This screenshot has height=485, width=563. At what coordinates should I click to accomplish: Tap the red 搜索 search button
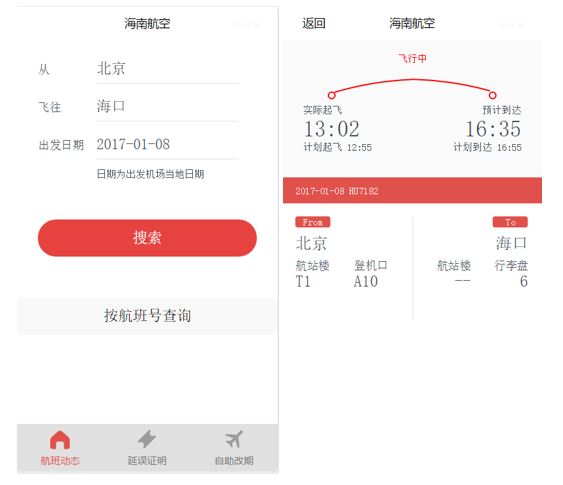(147, 238)
